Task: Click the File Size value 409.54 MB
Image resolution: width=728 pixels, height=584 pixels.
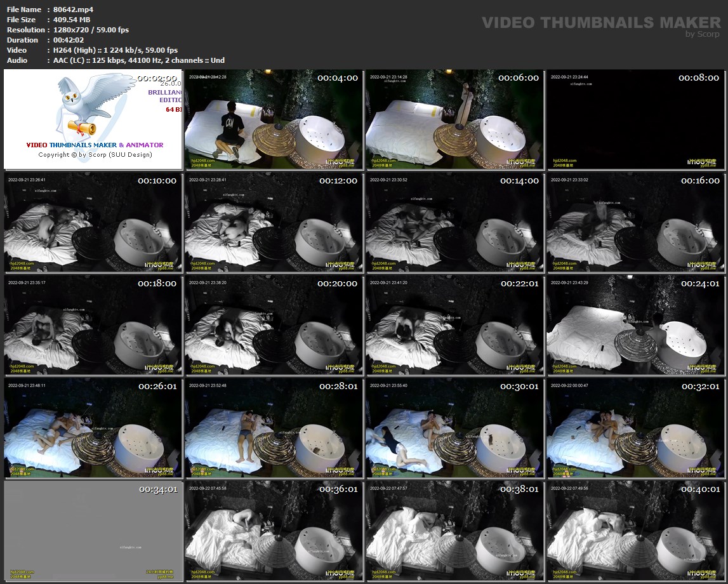Action: coord(72,20)
